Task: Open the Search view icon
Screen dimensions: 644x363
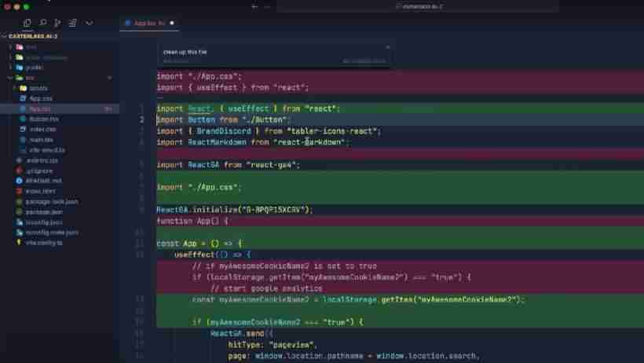Action: tap(42, 24)
